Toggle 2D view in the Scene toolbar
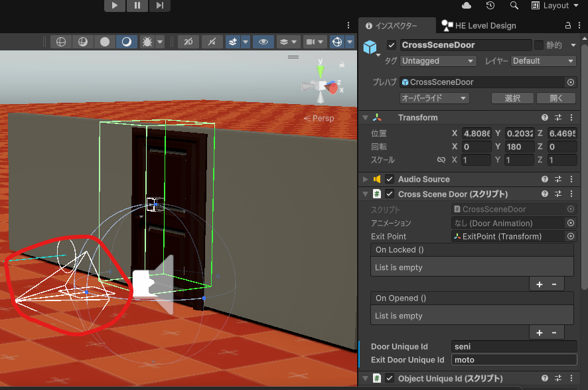 pos(188,42)
